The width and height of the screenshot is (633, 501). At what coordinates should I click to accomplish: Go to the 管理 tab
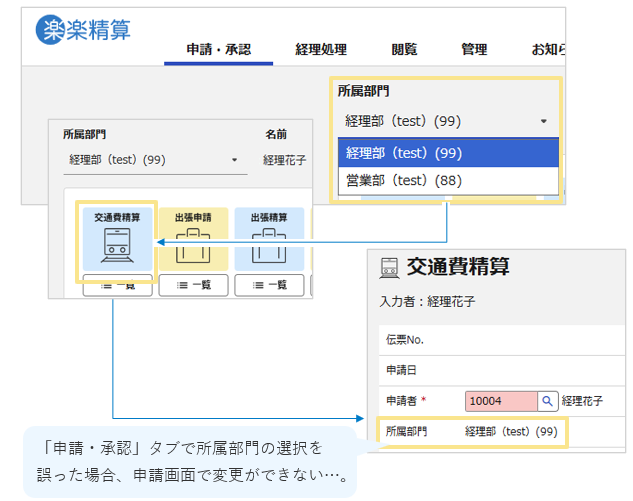pos(474,50)
